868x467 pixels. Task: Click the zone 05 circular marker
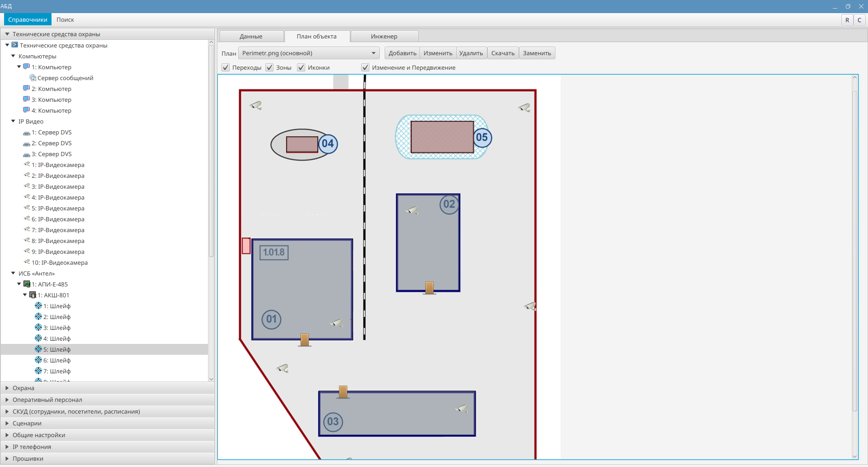coord(482,138)
